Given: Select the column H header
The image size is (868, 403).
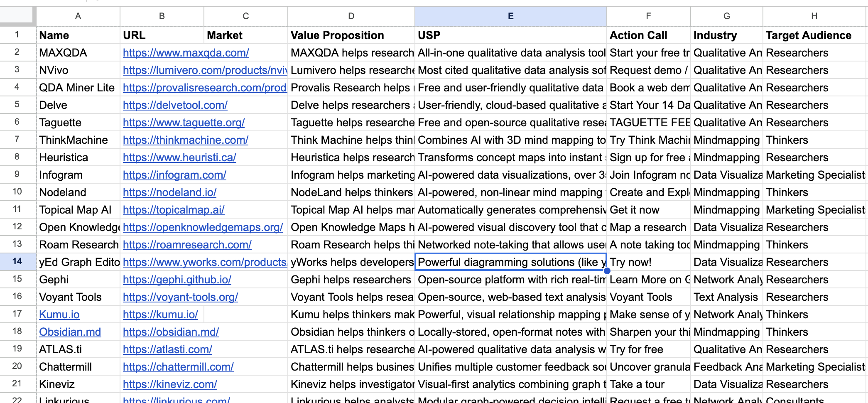Looking at the screenshot, I should [x=814, y=16].
